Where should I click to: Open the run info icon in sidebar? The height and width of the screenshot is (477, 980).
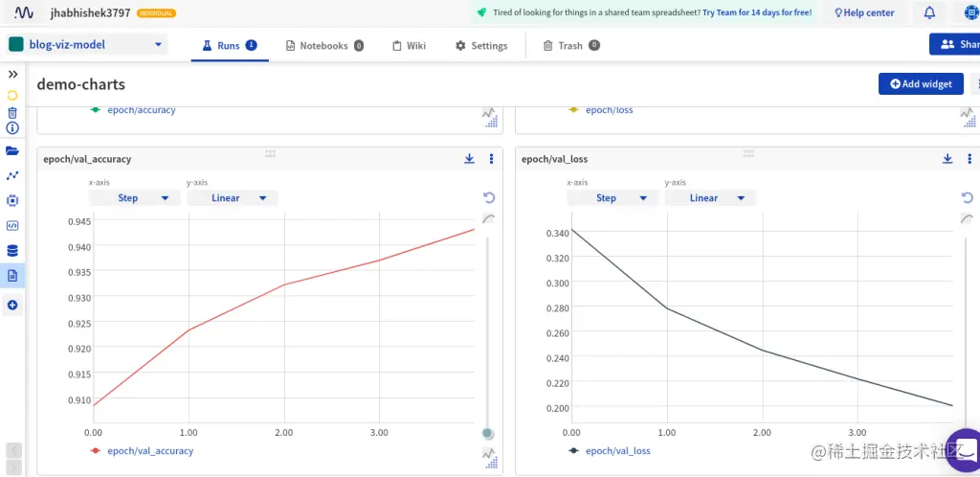(x=12, y=127)
